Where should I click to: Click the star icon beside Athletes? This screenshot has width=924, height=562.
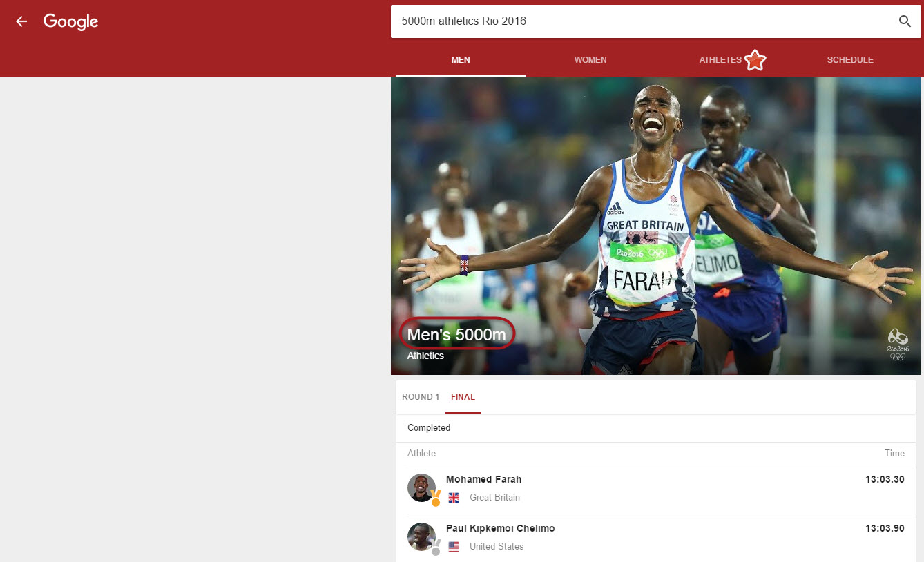(x=755, y=61)
